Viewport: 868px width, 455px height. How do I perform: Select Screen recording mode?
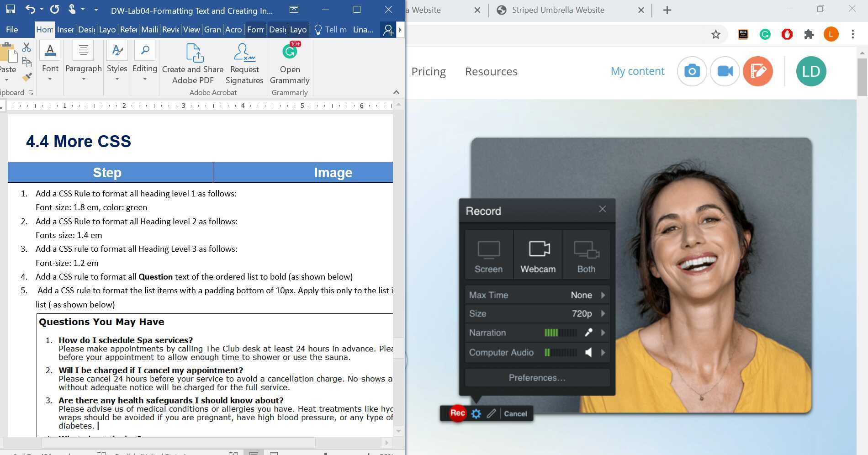tap(488, 255)
